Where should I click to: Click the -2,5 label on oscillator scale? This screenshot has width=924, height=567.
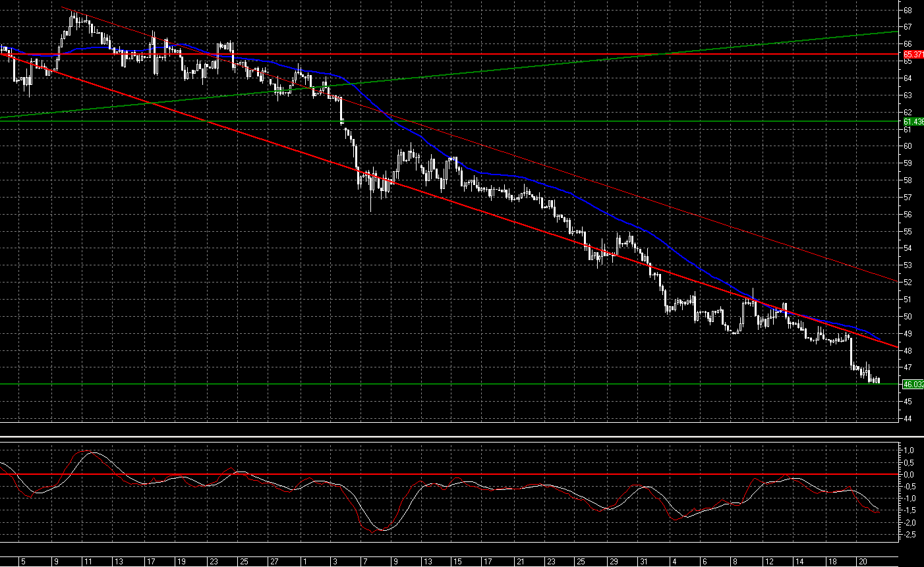tap(908, 535)
